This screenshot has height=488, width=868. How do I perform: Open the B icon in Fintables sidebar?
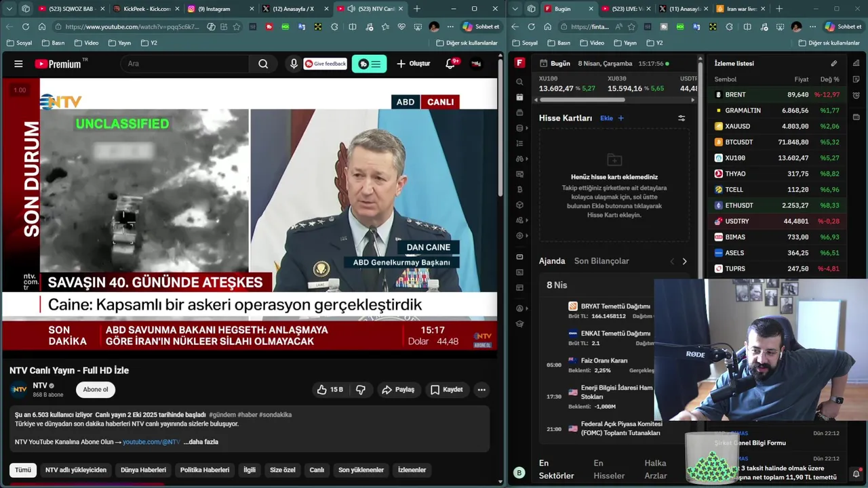[519, 190]
